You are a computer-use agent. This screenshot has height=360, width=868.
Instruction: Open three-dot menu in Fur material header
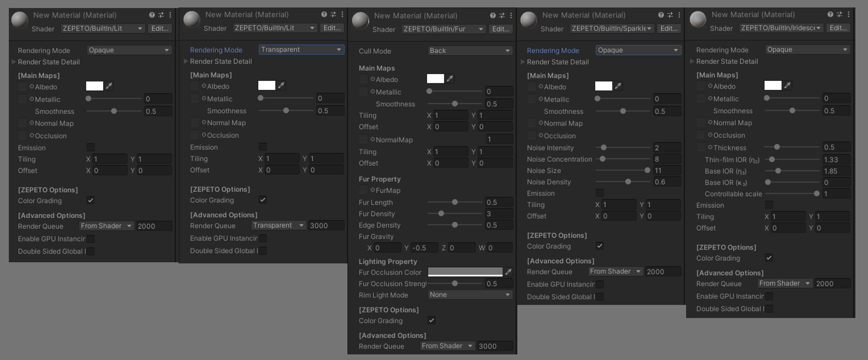[x=511, y=15]
